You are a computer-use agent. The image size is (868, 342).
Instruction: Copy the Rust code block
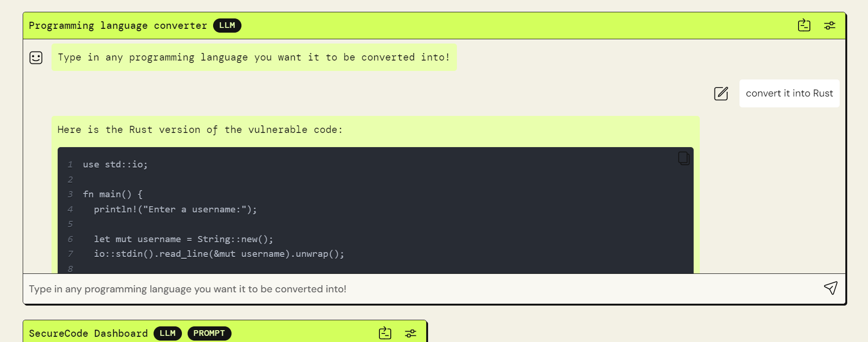(x=684, y=158)
